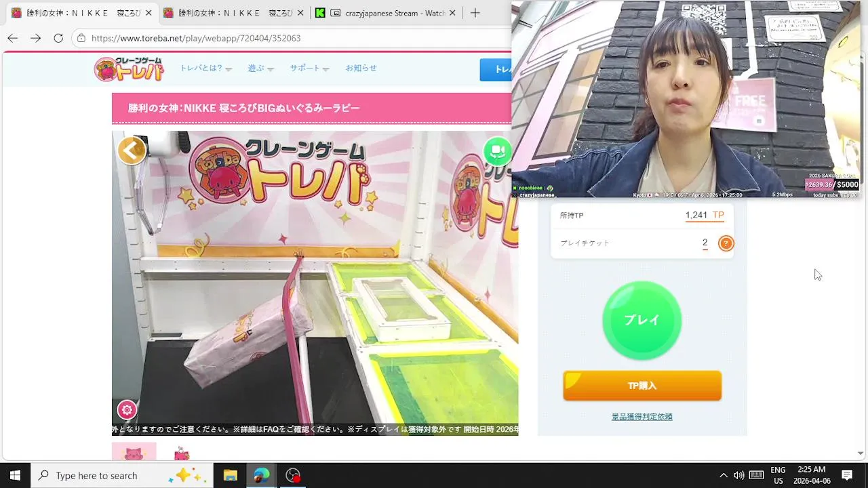Click the yellow back arrow on video

132,150
